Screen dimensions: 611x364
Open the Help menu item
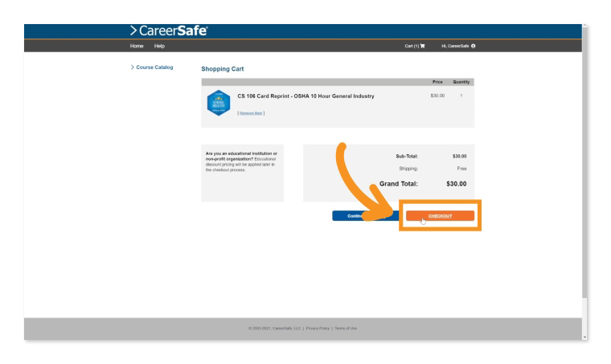point(159,46)
